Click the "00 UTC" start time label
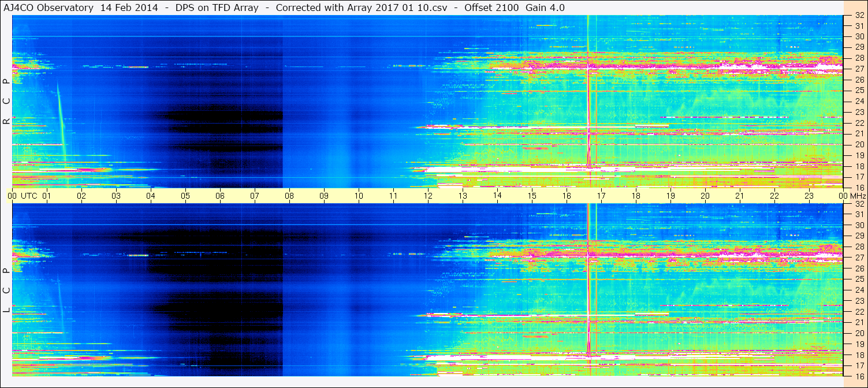 (x=22, y=196)
